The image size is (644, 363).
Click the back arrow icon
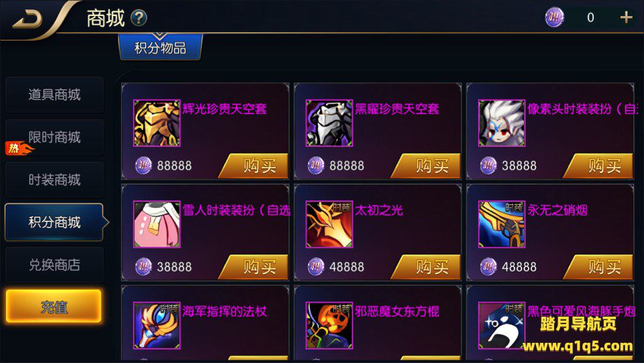pyautogui.click(x=27, y=19)
